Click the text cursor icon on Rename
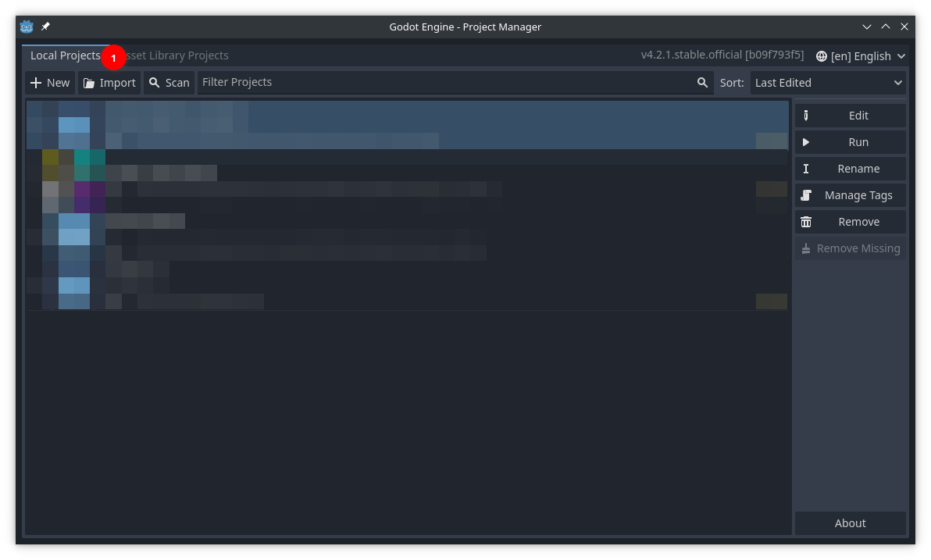Image resolution: width=931 pixels, height=560 pixels. (806, 169)
